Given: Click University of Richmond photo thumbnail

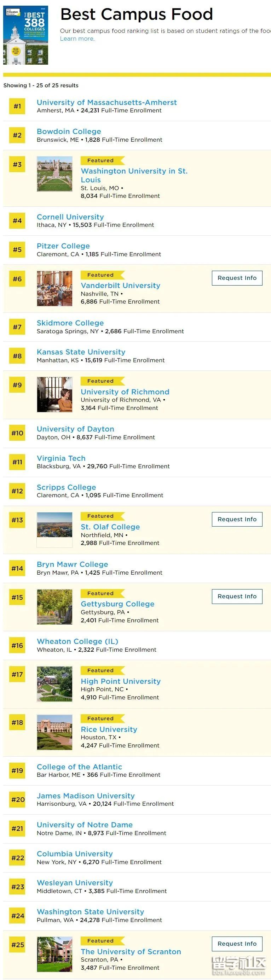Looking at the screenshot, I should (x=54, y=394).
